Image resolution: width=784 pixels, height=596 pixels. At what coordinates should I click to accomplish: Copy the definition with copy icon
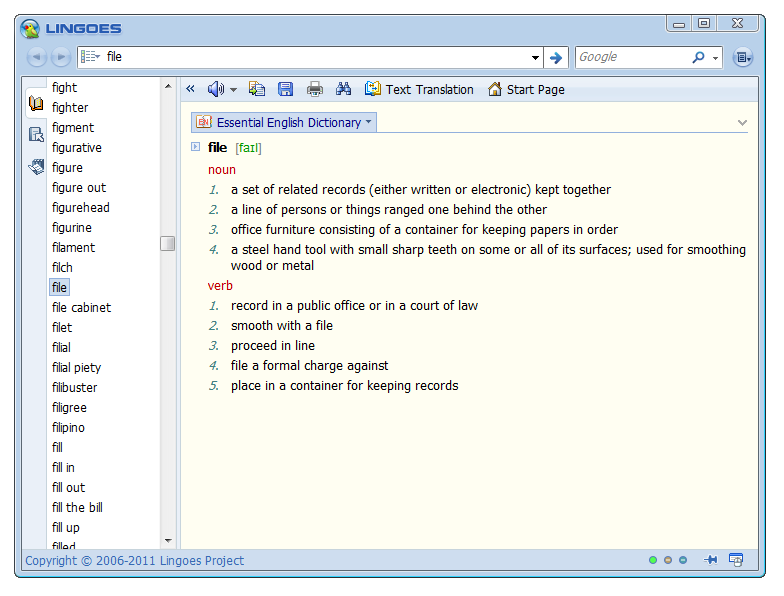257,89
